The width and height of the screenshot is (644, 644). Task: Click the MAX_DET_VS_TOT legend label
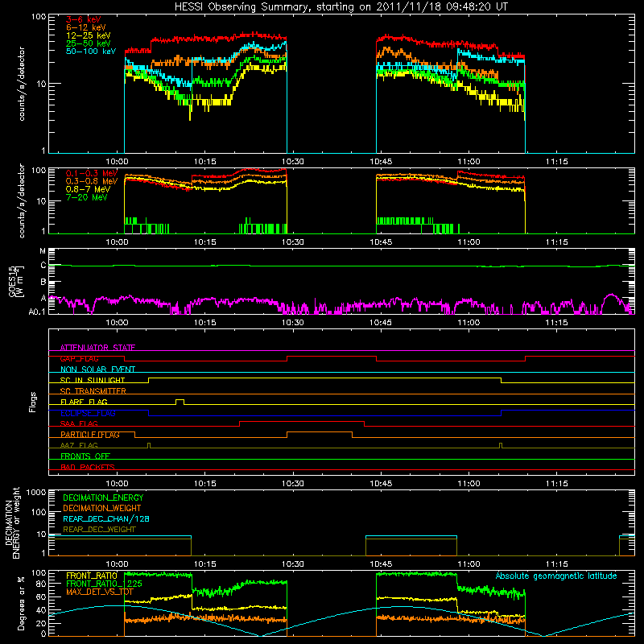(x=100, y=592)
